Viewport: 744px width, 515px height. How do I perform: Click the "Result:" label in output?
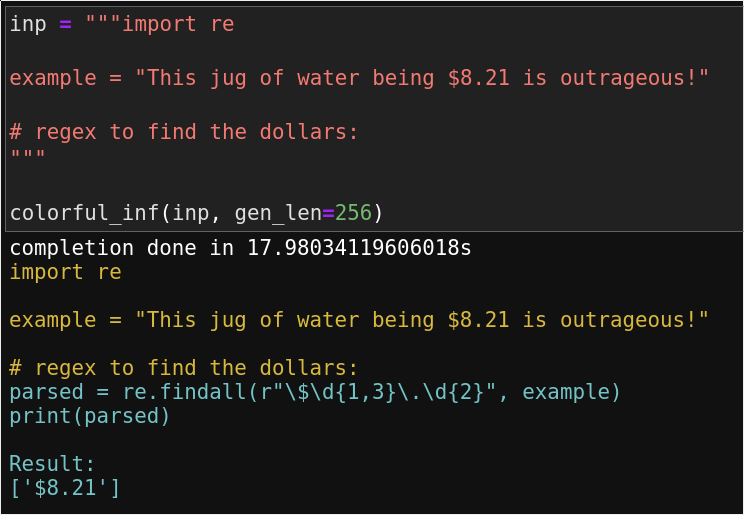click(53, 464)
